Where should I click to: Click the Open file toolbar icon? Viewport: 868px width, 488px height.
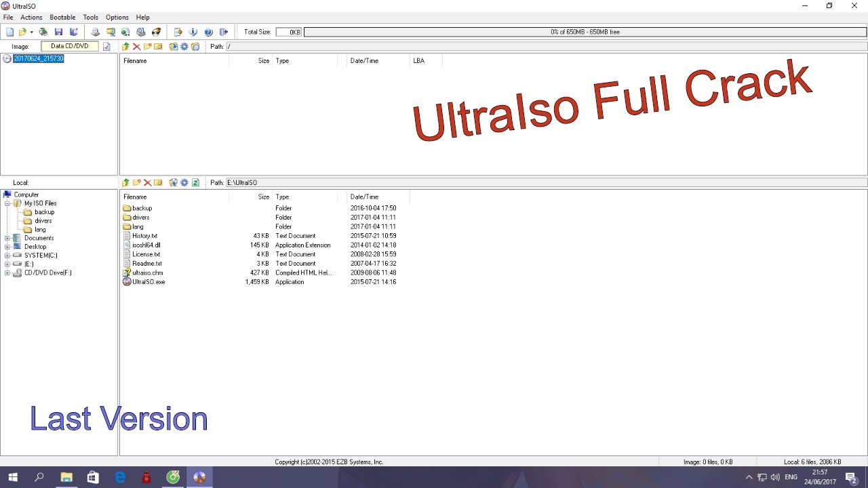(22, 32)
